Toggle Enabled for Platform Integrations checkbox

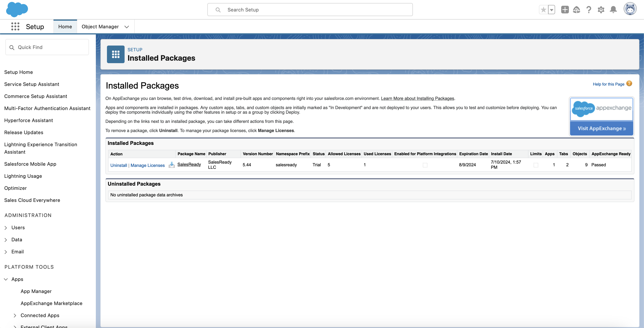click(x=425, y=165)
